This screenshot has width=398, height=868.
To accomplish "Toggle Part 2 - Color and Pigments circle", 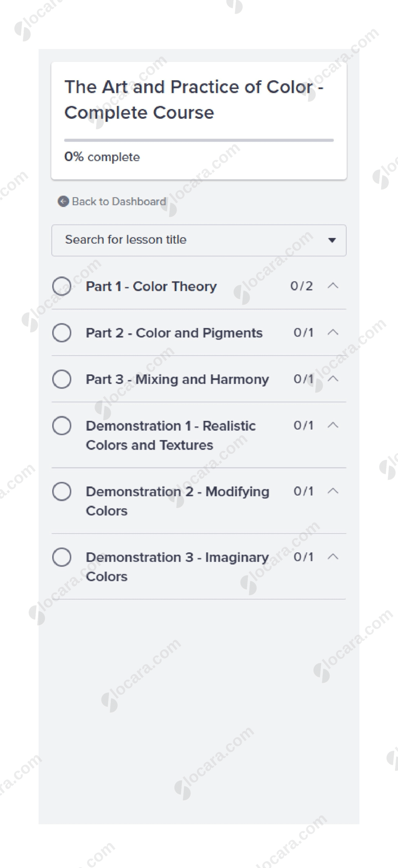I will click(x=62, y=333).
